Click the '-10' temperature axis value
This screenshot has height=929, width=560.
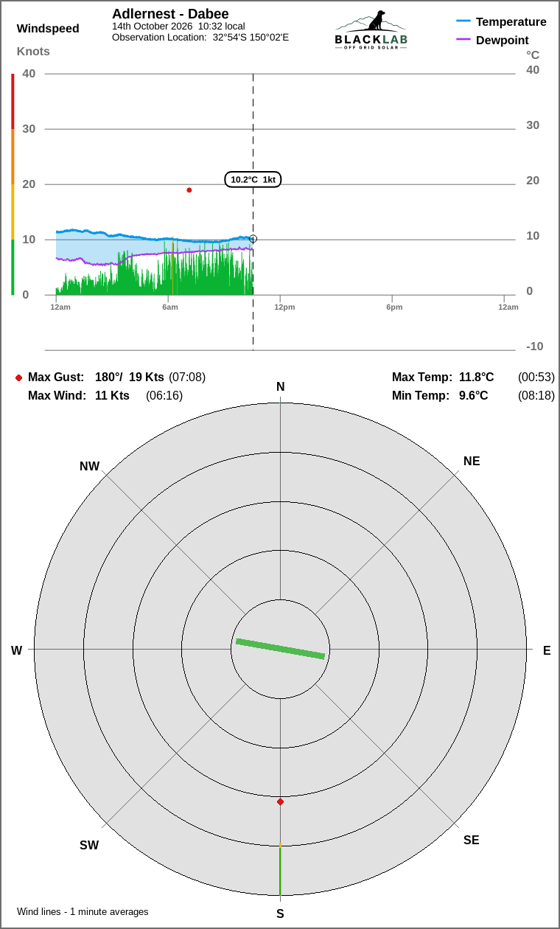[x=534, y=347]
